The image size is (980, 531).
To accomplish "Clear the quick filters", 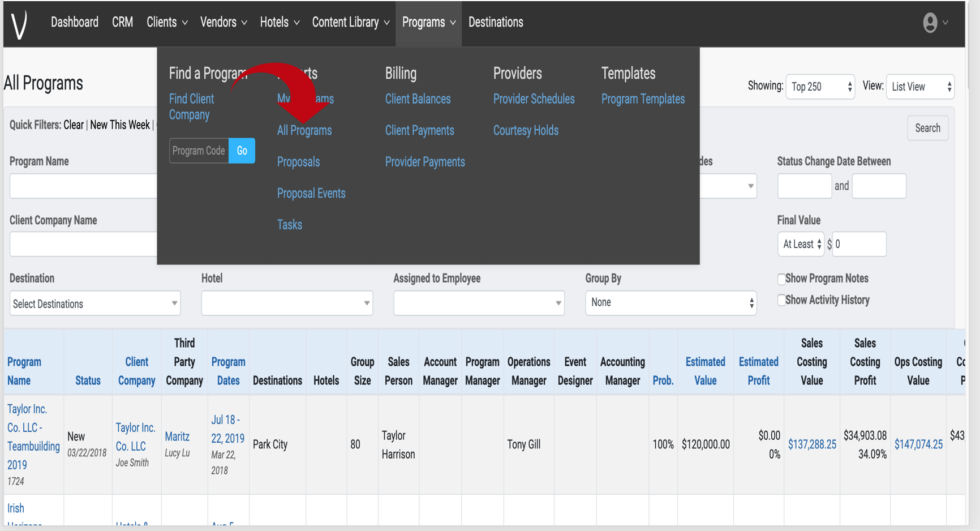I will pos(74,125).
